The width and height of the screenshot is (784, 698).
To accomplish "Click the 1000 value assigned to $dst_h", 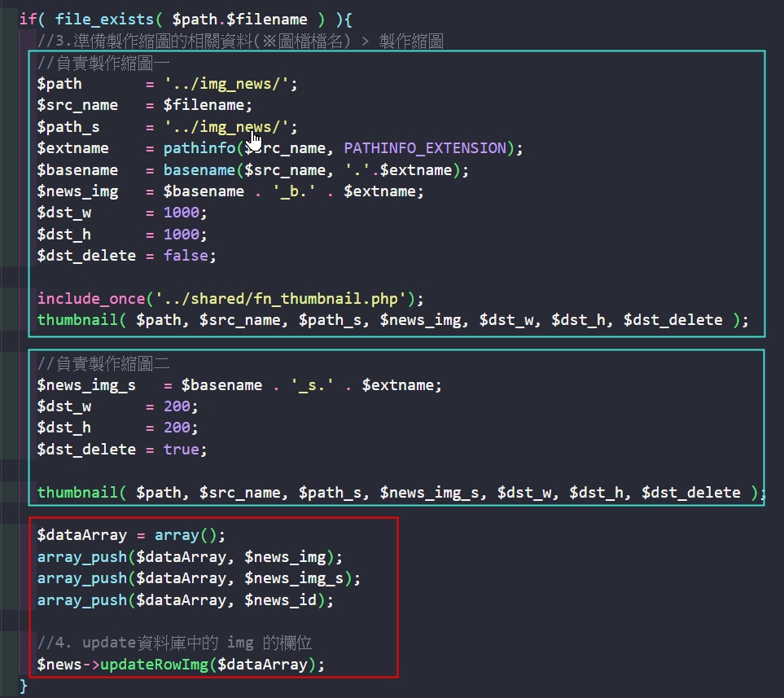I will [x=181, y=234].
